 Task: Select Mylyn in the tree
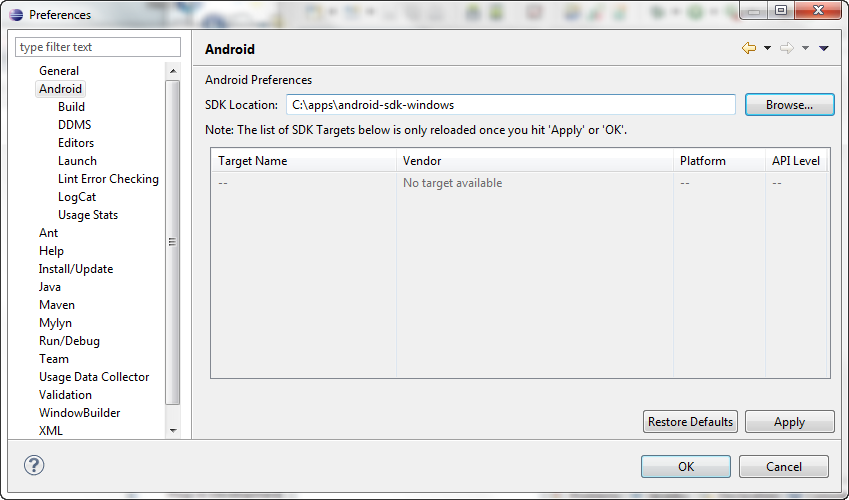point(55,323)
